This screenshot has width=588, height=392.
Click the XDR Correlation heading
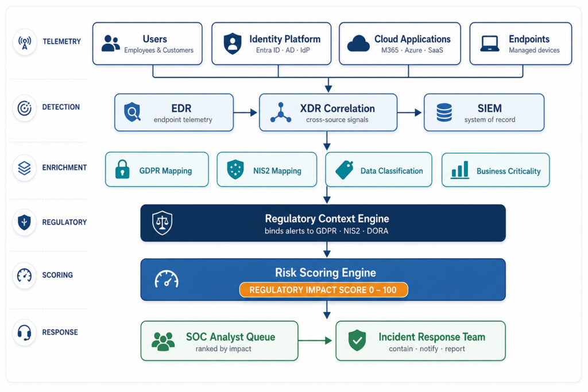(x=337, y=108)
